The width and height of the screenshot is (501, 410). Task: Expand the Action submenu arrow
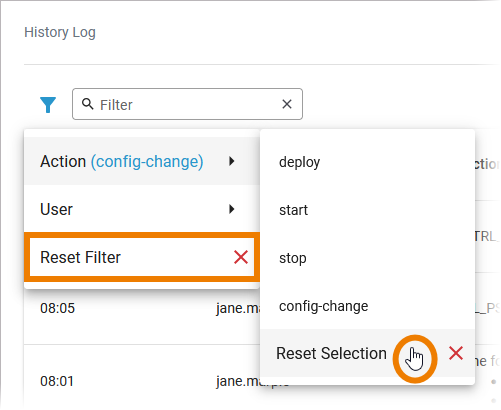(232, 161)
